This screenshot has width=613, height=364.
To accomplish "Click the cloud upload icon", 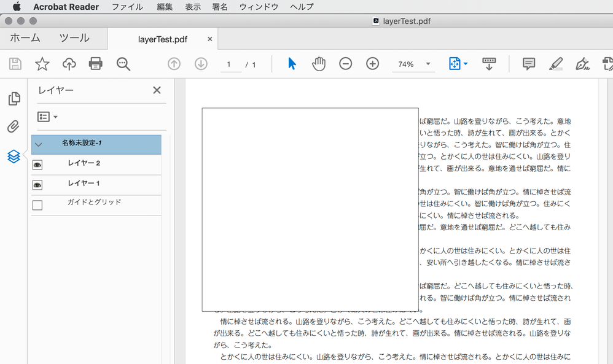I will point(69,64).
